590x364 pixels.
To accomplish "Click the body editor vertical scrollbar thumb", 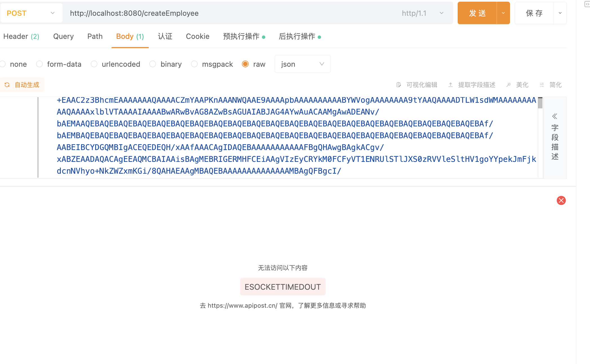I will point(540,103).
